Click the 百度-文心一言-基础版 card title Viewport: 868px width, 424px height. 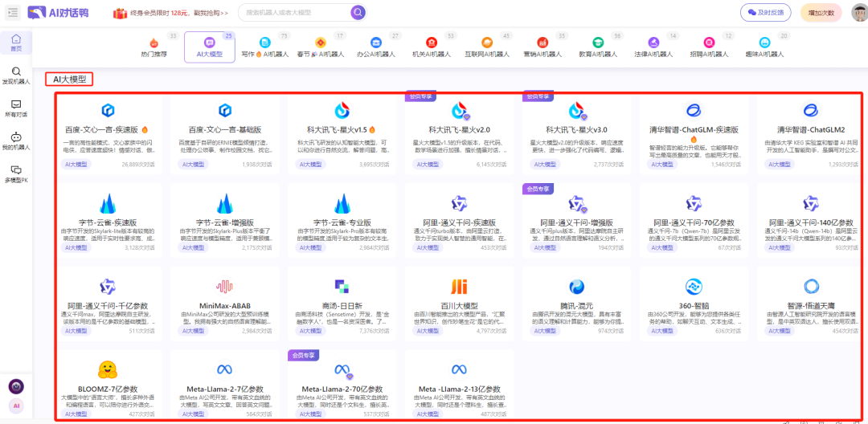point(224,130)
